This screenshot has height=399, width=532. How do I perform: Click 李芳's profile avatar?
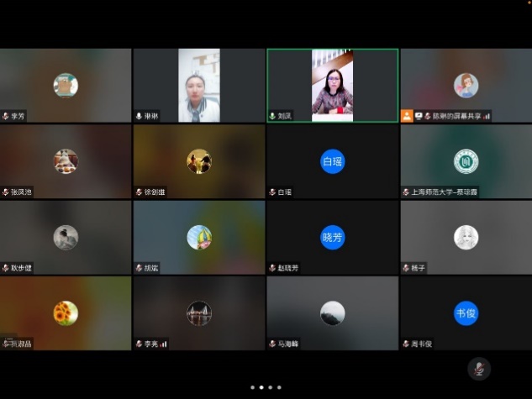[x=66, y=85]
